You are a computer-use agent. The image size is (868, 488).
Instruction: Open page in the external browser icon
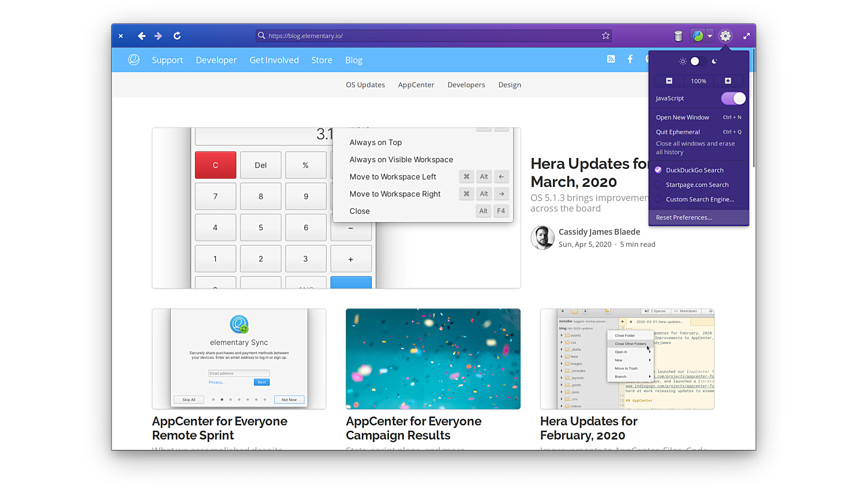click(x=698, y=36)
